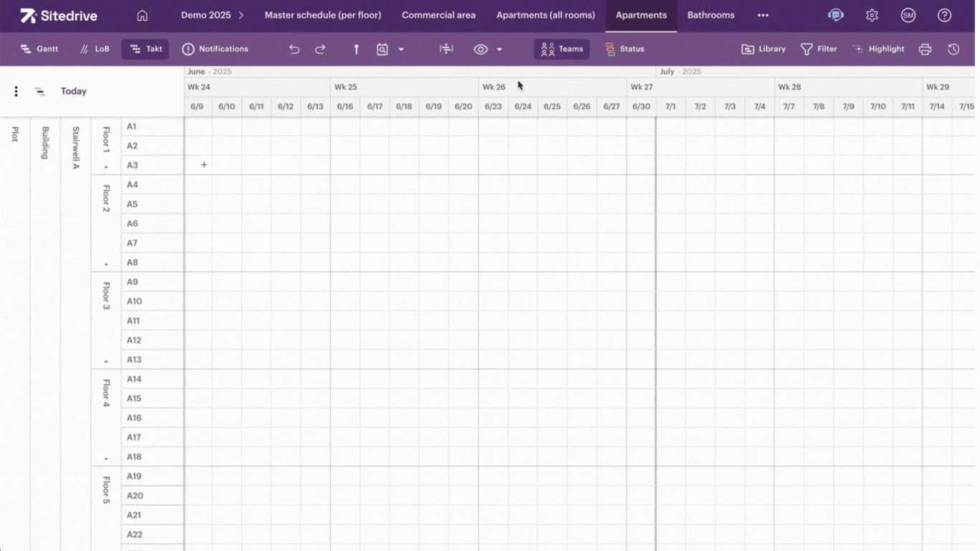The width and height of the screenshot is (980, 551).
Task: Collapse Floor 2 group
Action: pyautogui.click(x=106, y=265)
